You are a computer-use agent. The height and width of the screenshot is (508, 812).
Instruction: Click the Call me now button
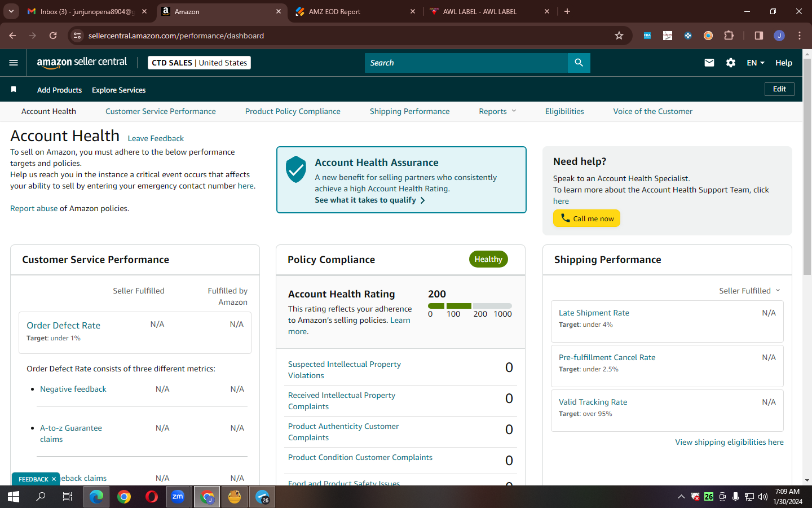point(586,218)
